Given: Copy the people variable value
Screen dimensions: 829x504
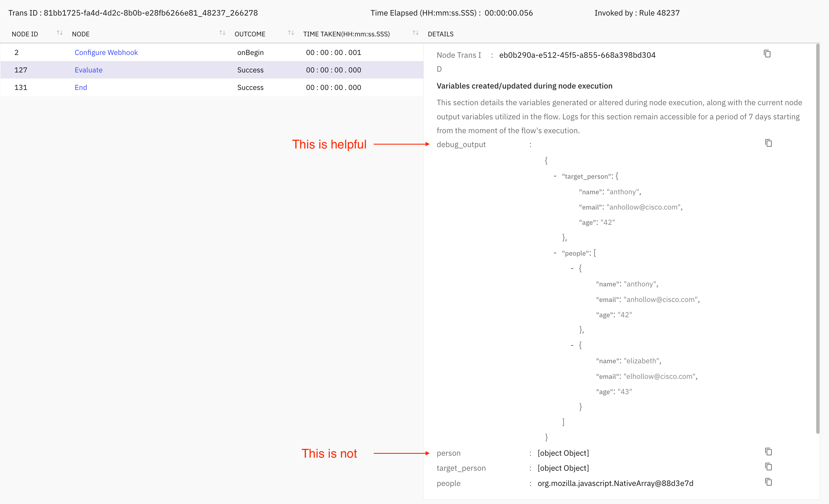Looking at the screenshot, I should [x=768, y=482].
